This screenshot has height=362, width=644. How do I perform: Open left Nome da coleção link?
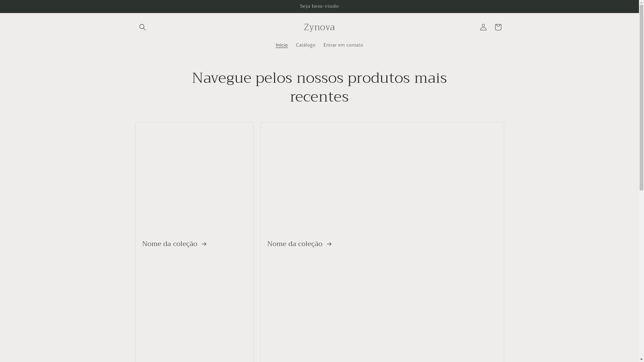click(x=175, y=244)
